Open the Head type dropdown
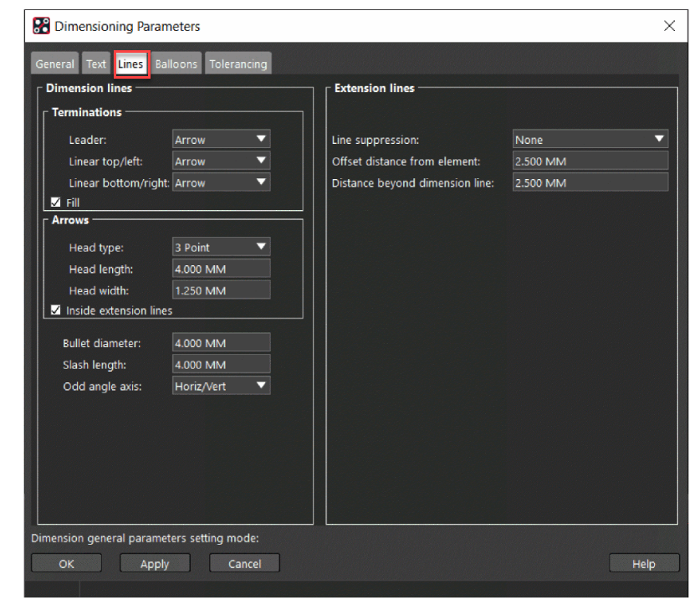The height and width of the screenshot is (610, 700). 222,247
